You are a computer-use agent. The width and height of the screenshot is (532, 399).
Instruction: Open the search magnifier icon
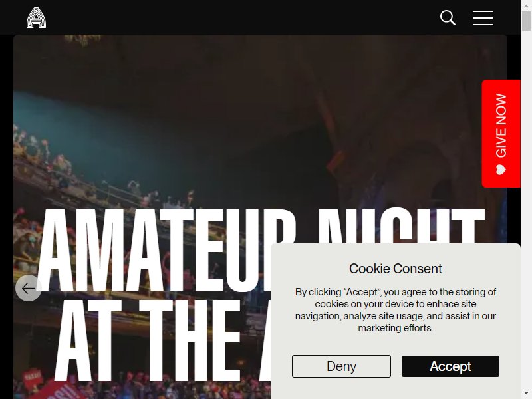click(448, 18)
